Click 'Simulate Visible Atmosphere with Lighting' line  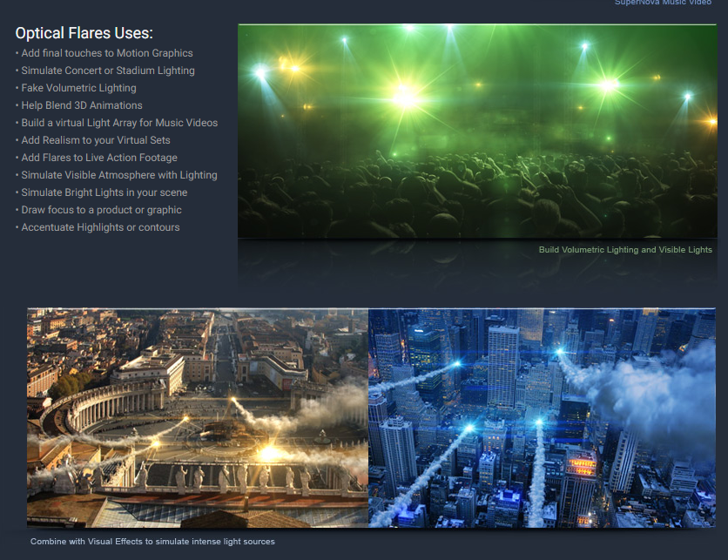[119, 175]
